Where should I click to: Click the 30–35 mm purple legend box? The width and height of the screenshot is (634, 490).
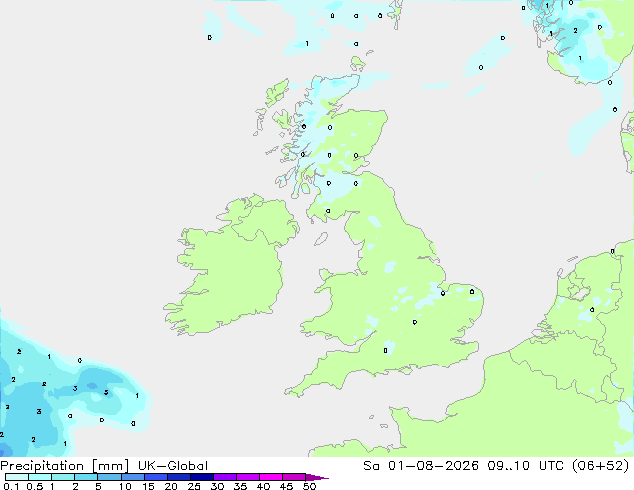[225, 477]
